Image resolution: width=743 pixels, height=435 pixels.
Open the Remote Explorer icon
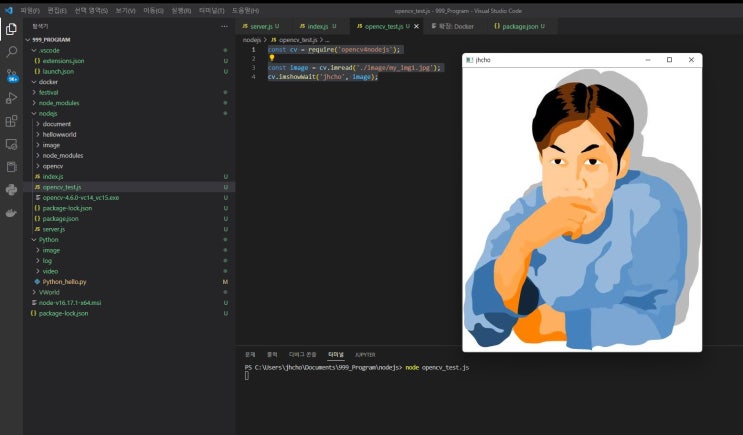[x=11, y=144]
